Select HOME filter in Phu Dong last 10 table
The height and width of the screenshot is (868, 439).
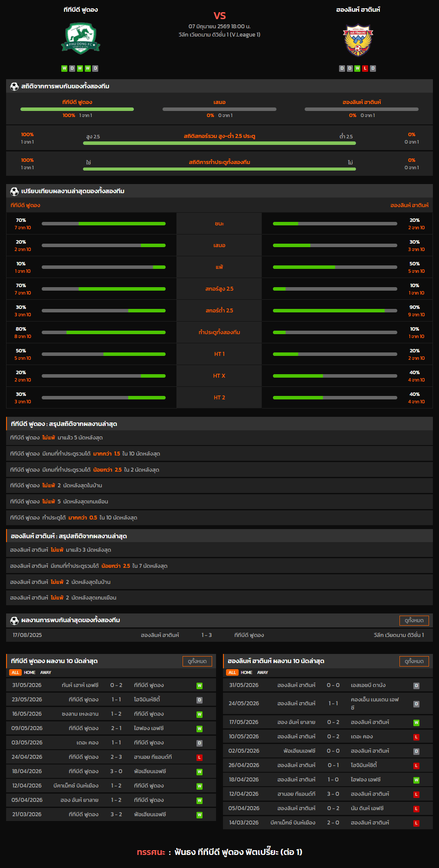(x=30, y=673)
